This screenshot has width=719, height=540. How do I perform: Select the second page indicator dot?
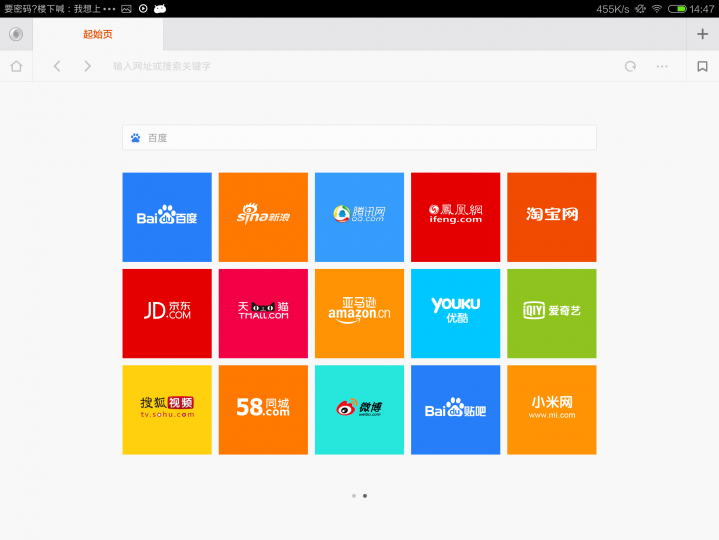[x=365, y=496]
